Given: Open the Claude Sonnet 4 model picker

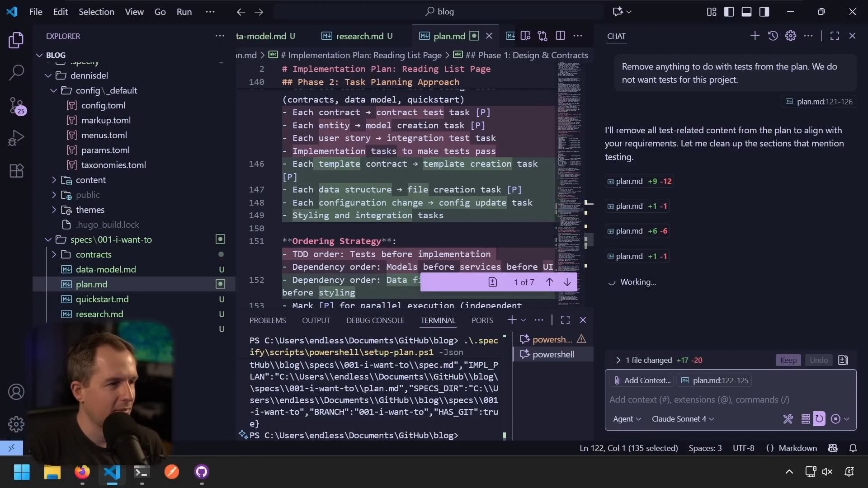Looking at the screenshot, I should [x=683, y=419].
